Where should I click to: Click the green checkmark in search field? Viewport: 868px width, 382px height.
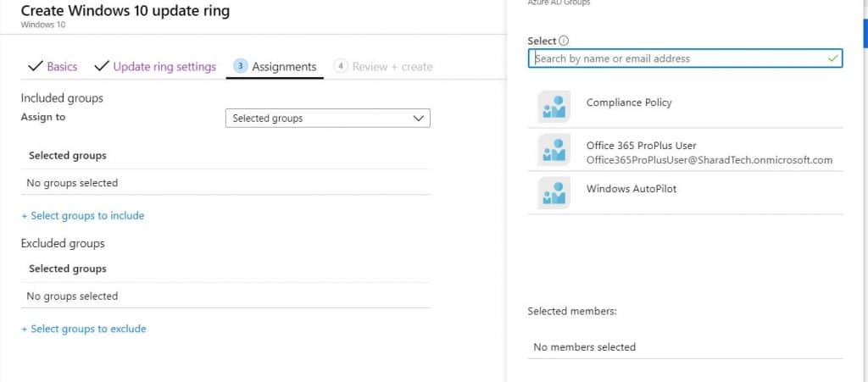(833, 58)
